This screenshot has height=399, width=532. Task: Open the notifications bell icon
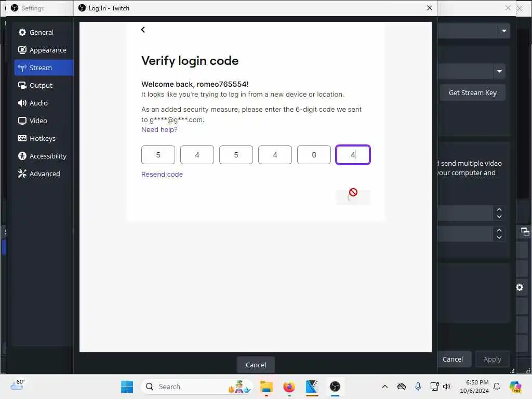[497, 387]
